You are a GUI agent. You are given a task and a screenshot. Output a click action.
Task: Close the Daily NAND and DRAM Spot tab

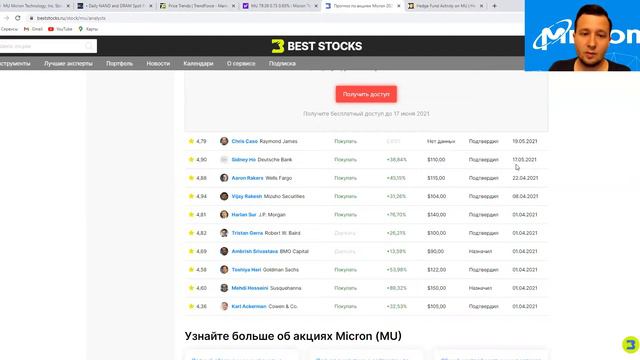click(151, 6)
